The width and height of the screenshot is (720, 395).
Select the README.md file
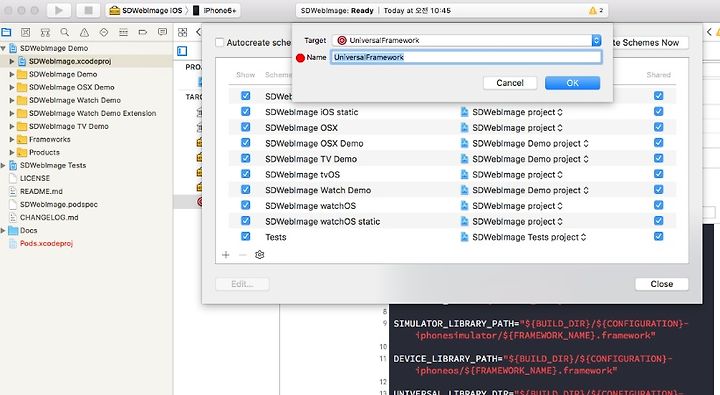click(41, 191)
